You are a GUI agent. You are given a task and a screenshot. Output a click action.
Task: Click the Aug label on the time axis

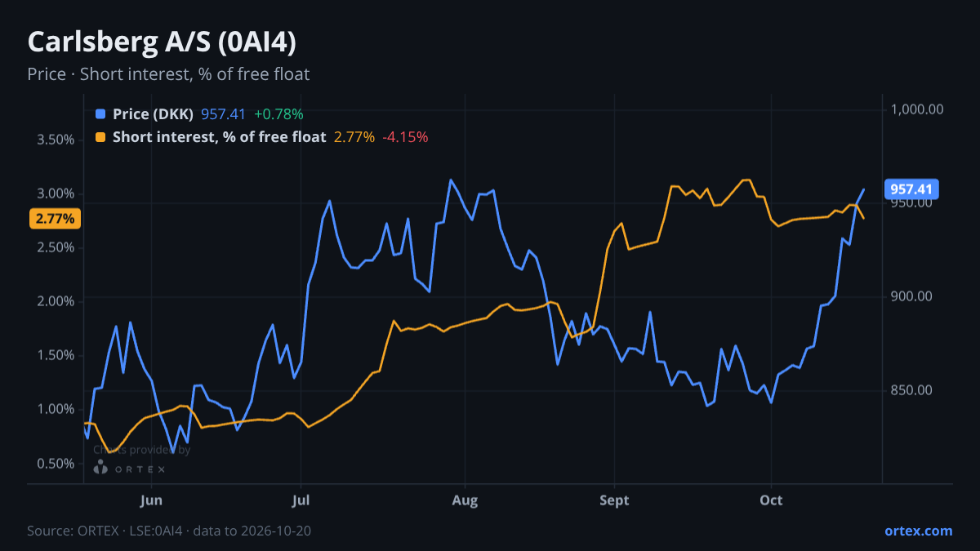[x=465, y=500]
